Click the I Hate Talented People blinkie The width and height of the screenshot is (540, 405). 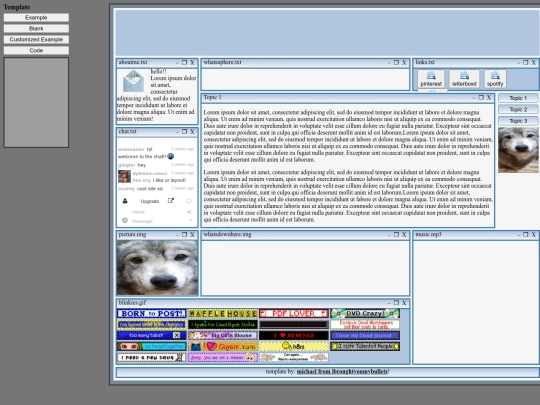tap(365, 346)
